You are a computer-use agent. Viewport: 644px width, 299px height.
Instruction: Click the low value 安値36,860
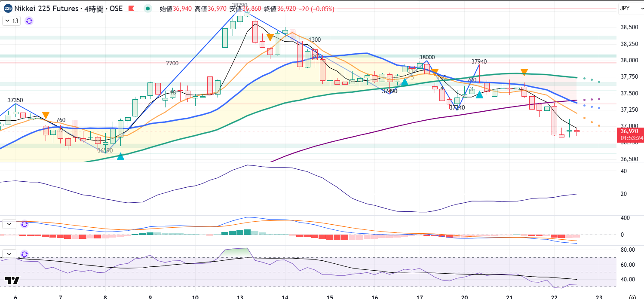pos(245,9)
